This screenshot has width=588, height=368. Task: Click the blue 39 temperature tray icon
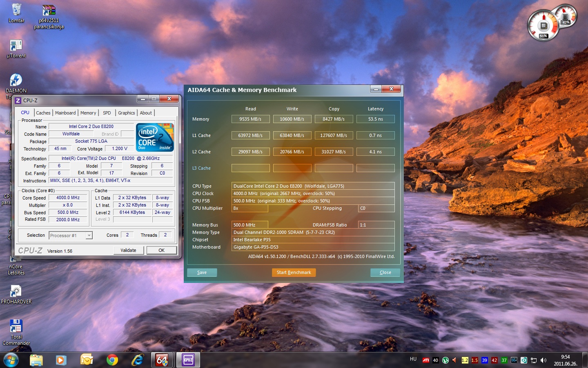point(484,360)
